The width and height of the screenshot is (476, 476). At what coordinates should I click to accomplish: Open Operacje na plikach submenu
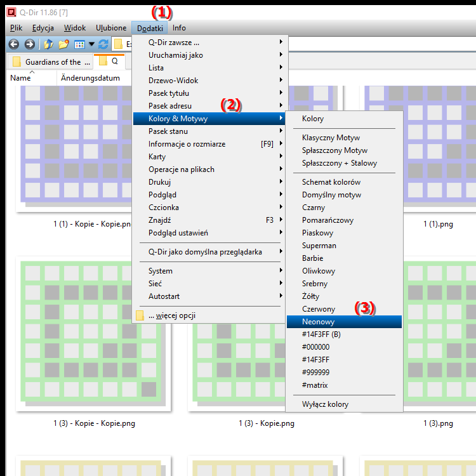coord(209,169)
